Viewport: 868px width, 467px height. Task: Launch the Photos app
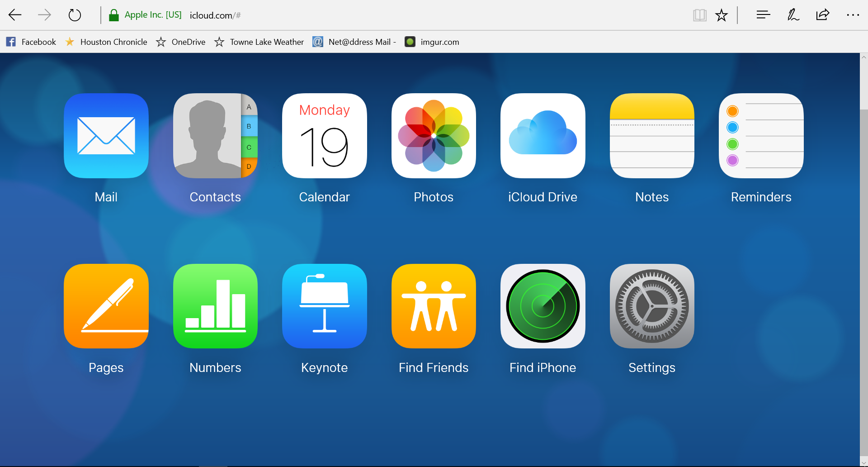point(434,136)
